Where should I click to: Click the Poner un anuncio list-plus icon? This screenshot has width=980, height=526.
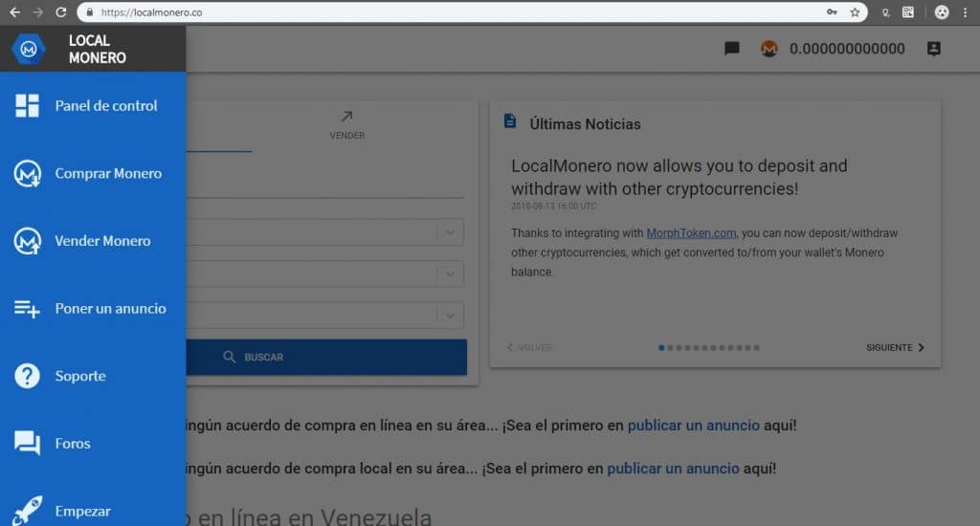pyautogui.click(x=27, y=309)
